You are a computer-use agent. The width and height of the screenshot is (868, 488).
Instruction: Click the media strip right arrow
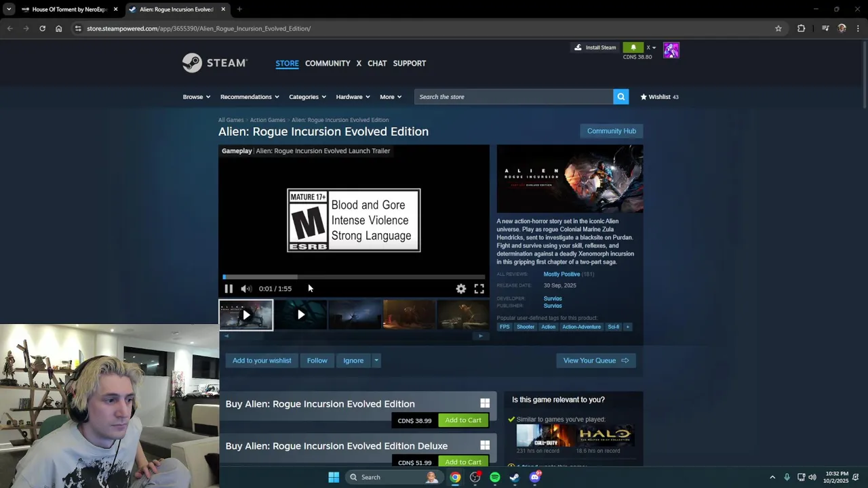481,336
